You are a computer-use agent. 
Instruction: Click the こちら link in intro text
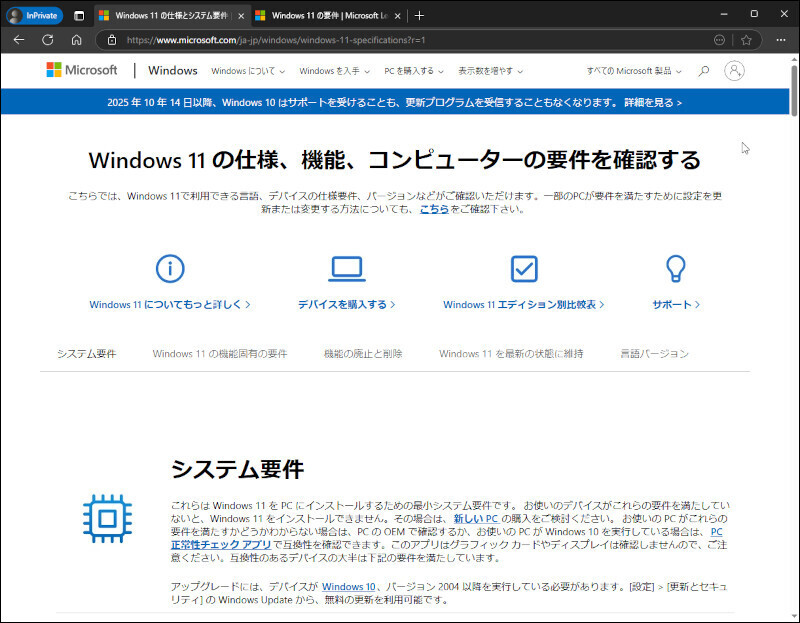coord(434,209)
